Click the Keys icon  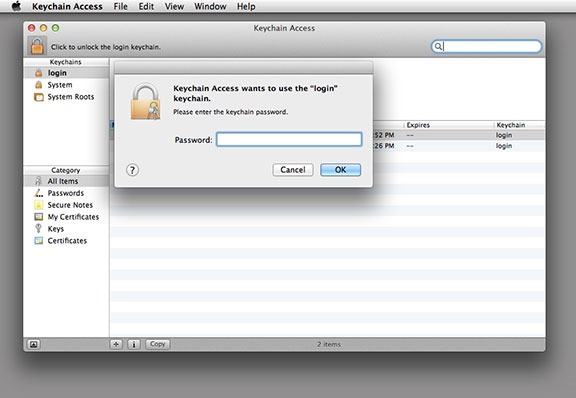tap(38, 229)
